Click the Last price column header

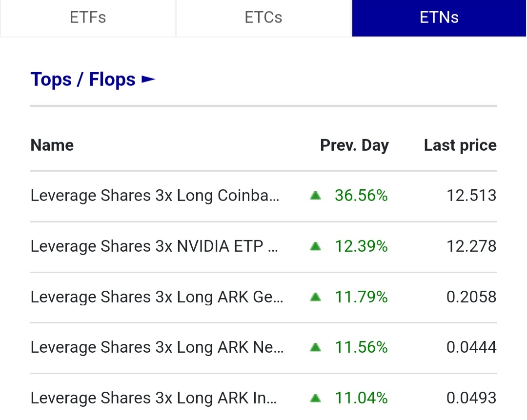point(460,145)
